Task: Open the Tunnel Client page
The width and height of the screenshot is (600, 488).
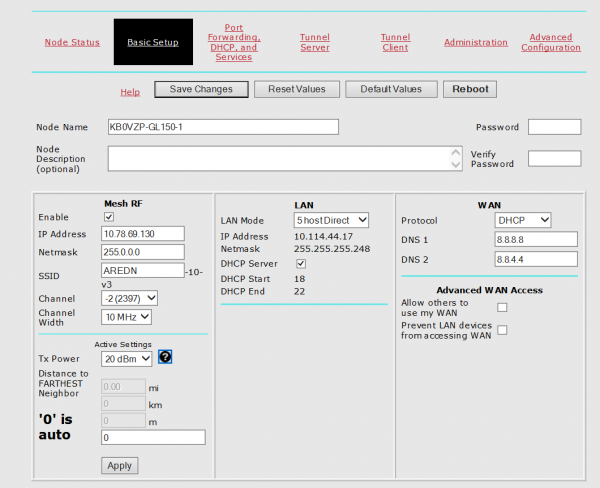Action: 395,42
